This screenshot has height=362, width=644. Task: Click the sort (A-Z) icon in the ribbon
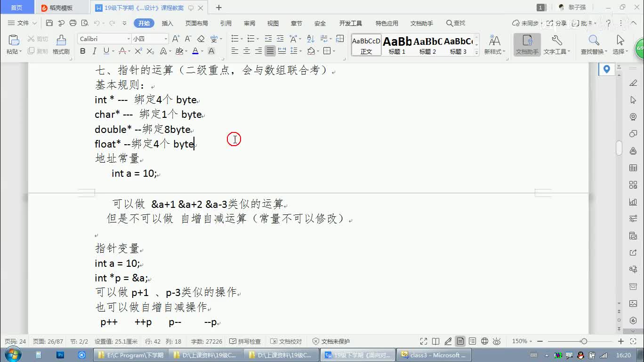point(311,39)
